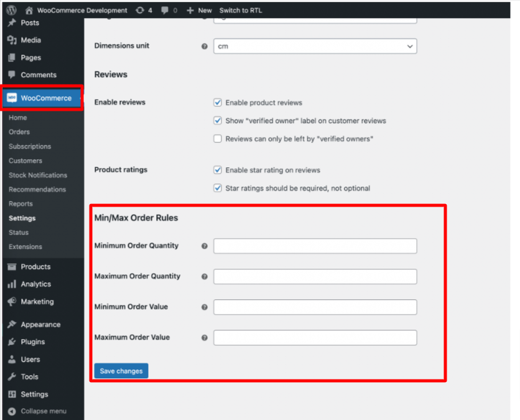Click the Appearance brush icon
Image resolution: width=520 pixels, height=420 pixels.
point(12,324)
